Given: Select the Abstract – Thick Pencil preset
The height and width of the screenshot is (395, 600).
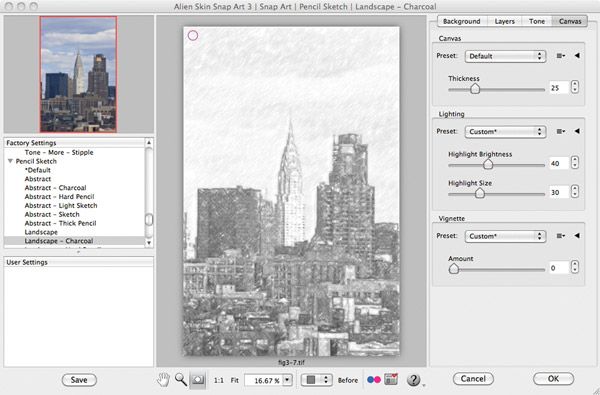Looking at the screenshot, I should (x=60, y=223).
